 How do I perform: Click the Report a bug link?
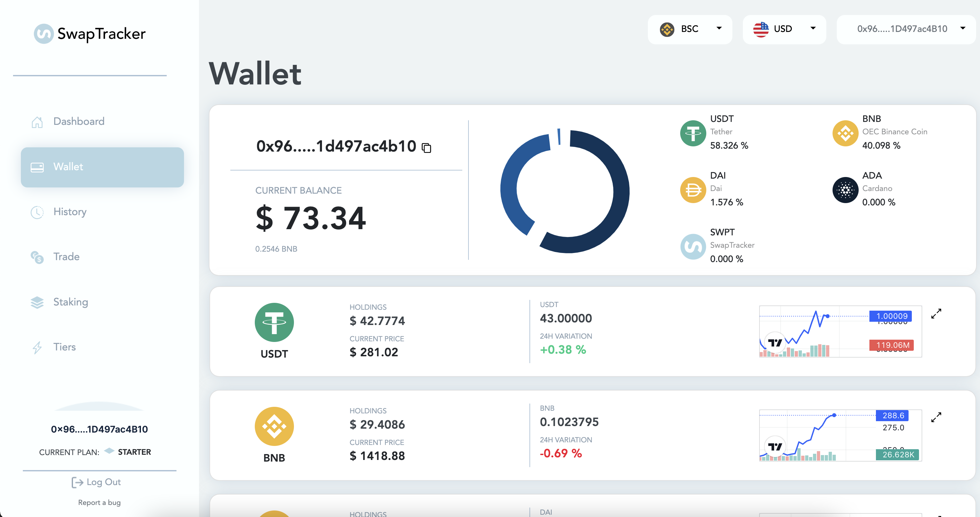pos(99,503)
